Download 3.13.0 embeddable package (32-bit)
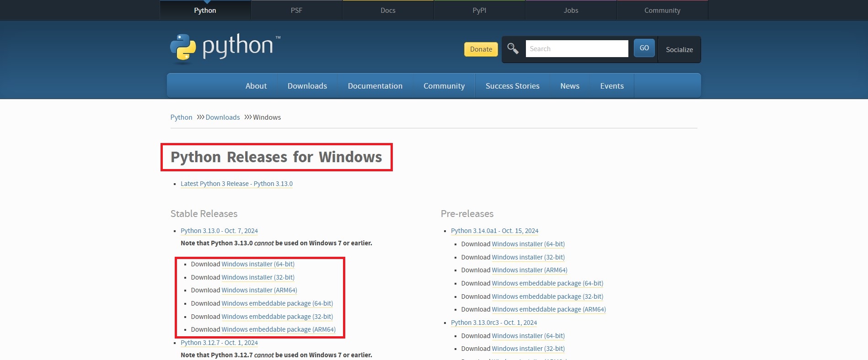The height and width of the screenshot is (360, 868). (x=277, y=317)
